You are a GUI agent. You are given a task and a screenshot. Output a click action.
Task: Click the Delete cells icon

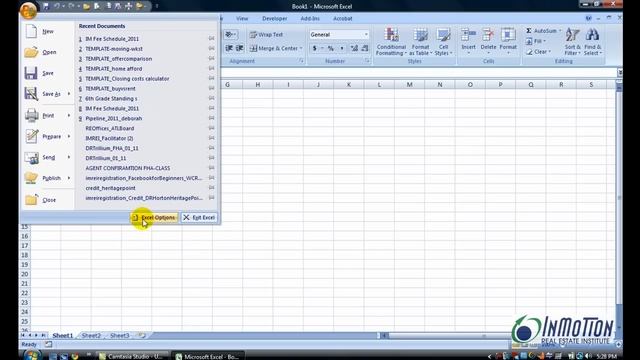(x=488, y=36)
